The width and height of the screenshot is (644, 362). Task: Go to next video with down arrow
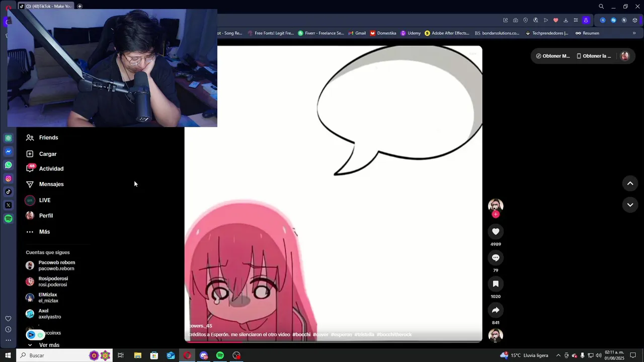(630, 205)
